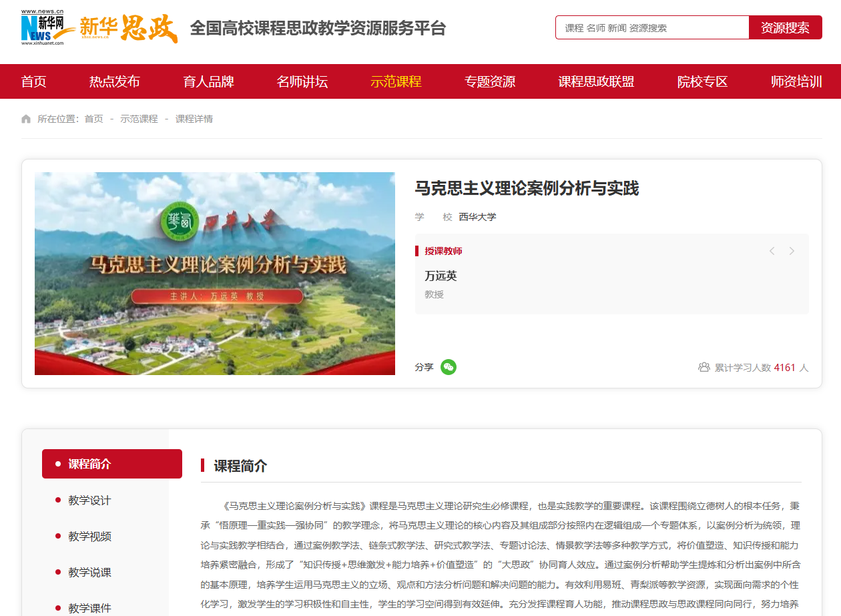Open the 首页 navigation menu item

[x=34, y=81]
